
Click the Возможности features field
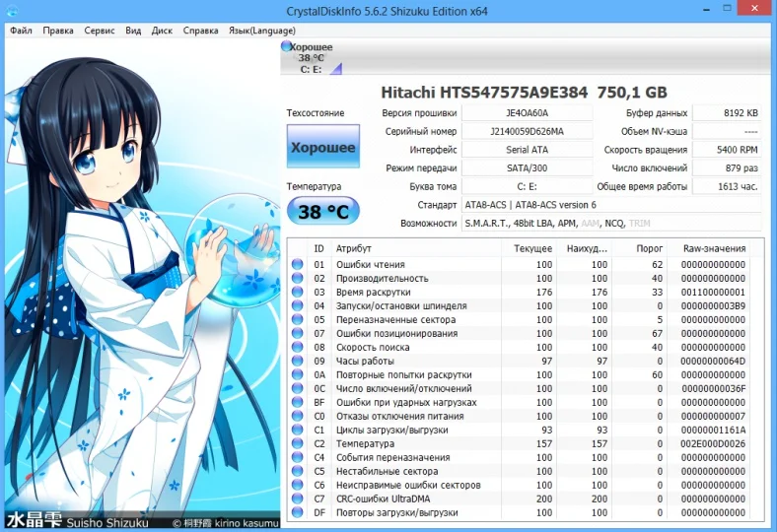(611, 224)
